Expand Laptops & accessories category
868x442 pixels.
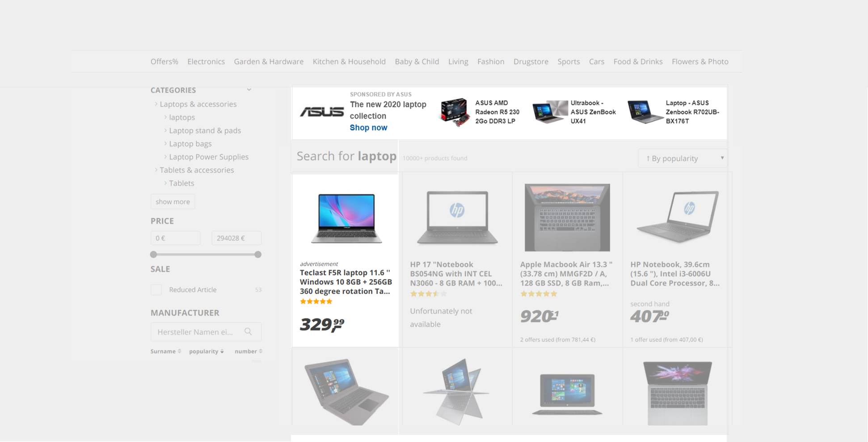(156, 104)
